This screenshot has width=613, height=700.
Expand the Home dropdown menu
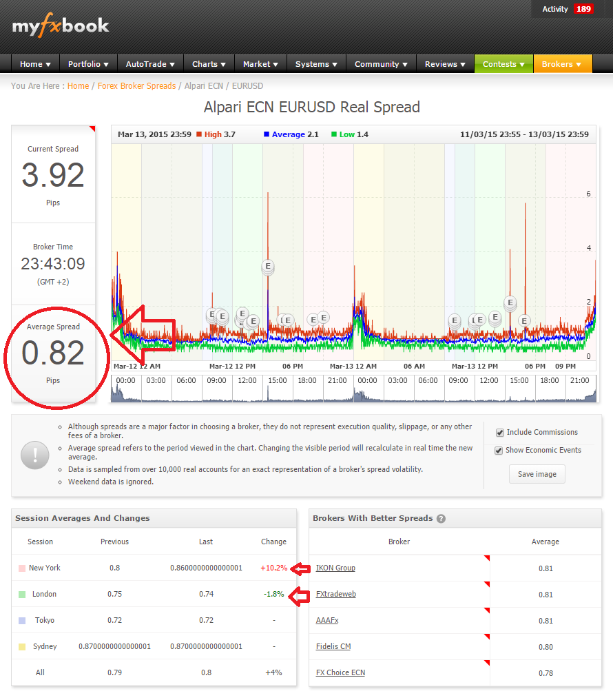tap(35, 64)
